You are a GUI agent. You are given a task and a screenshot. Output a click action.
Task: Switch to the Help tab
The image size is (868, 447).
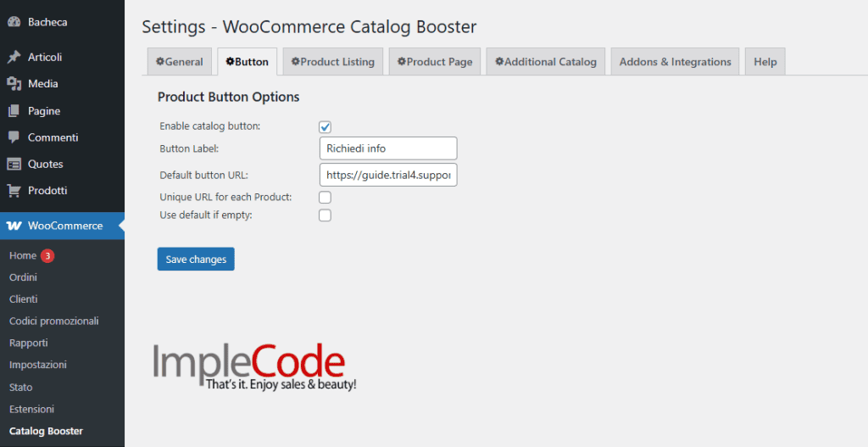[765, 61]
